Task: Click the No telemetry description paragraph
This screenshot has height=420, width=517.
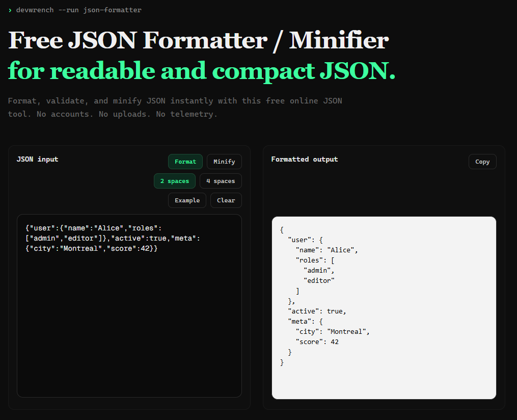Action: (x=175, y=108)
